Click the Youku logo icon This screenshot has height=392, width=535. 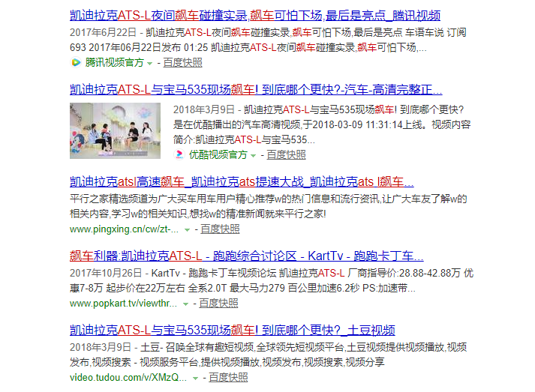tap(179, 154)
